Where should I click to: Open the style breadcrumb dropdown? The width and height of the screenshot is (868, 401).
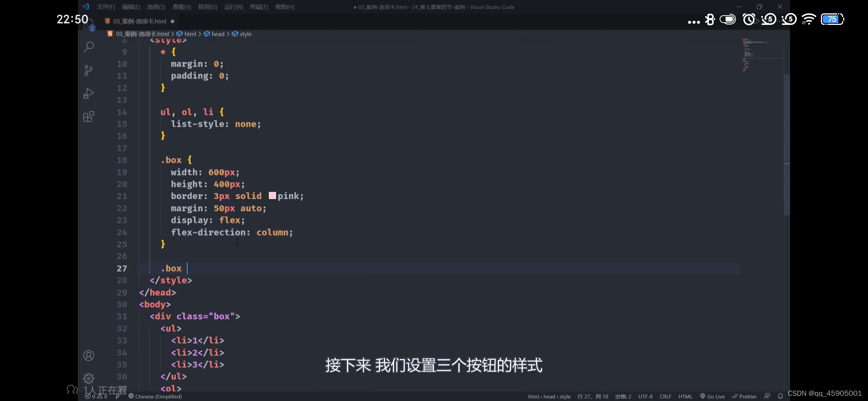click(x=245, y=34)
